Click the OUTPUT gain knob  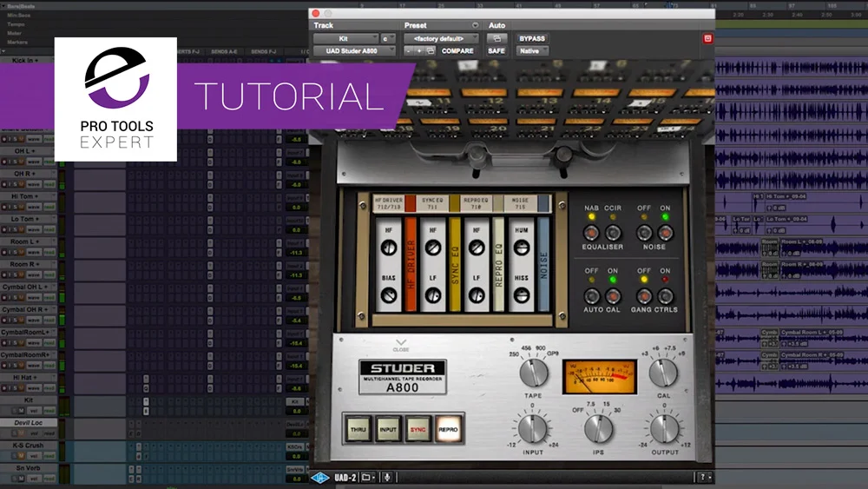[664, 429]
